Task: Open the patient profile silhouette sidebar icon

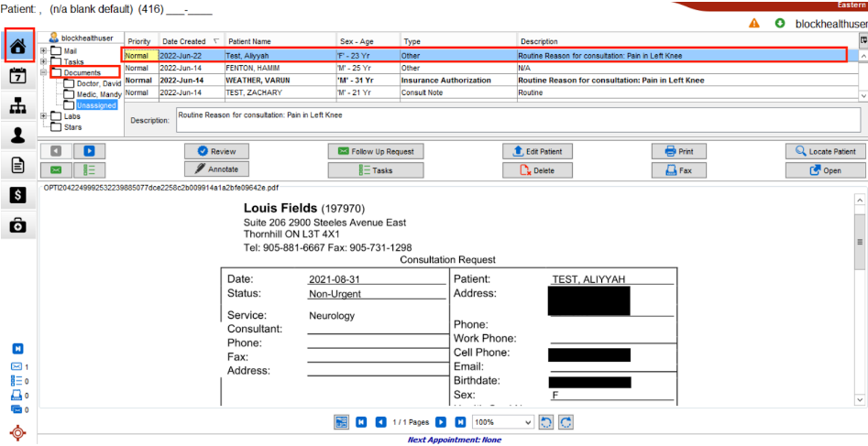Action: pos(18,136)
